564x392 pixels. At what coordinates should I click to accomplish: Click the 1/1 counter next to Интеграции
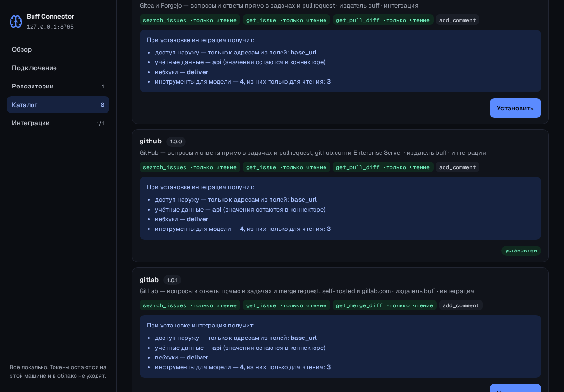point(100,123)
